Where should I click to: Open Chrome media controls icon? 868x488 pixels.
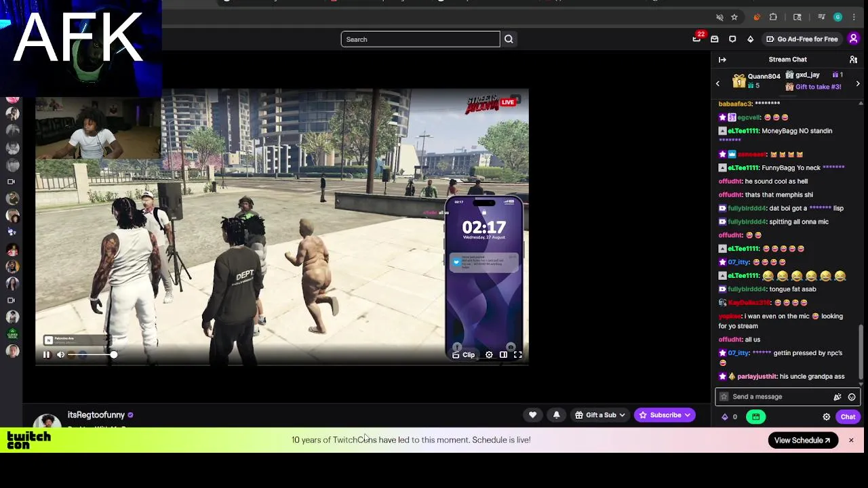821,17
